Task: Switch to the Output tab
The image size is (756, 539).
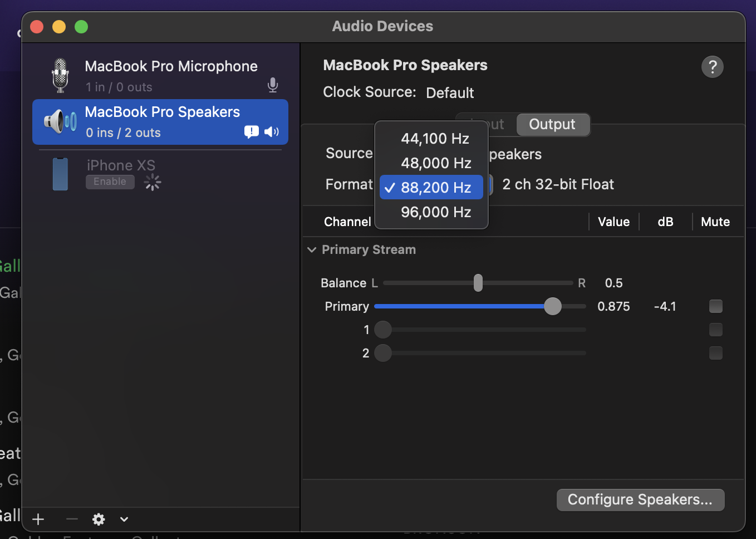Action: [552, 124]
